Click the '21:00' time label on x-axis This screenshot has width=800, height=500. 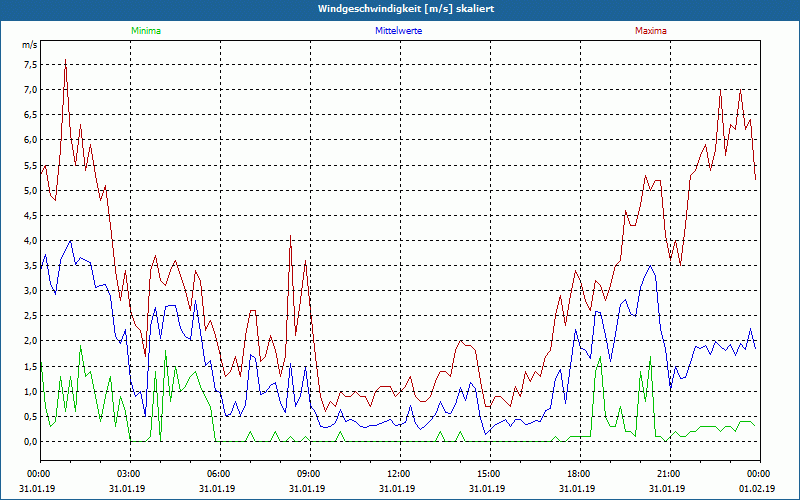point(670,474)
